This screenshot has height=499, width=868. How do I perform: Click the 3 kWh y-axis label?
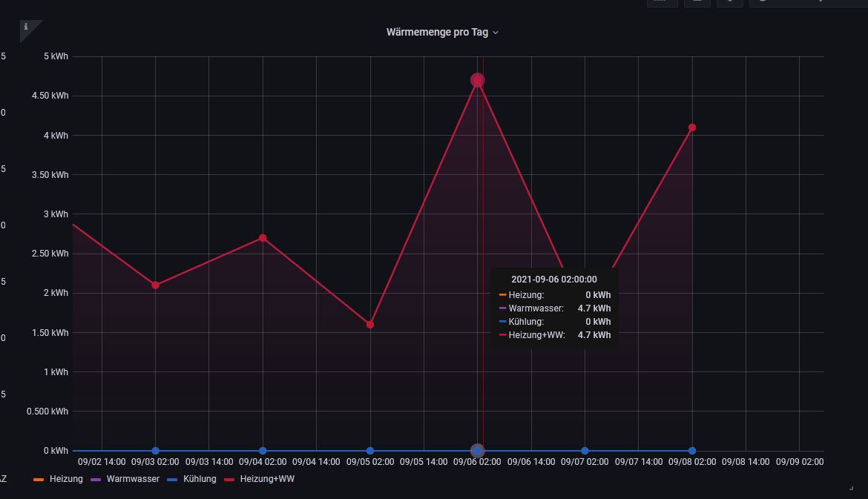pos(56,214)
